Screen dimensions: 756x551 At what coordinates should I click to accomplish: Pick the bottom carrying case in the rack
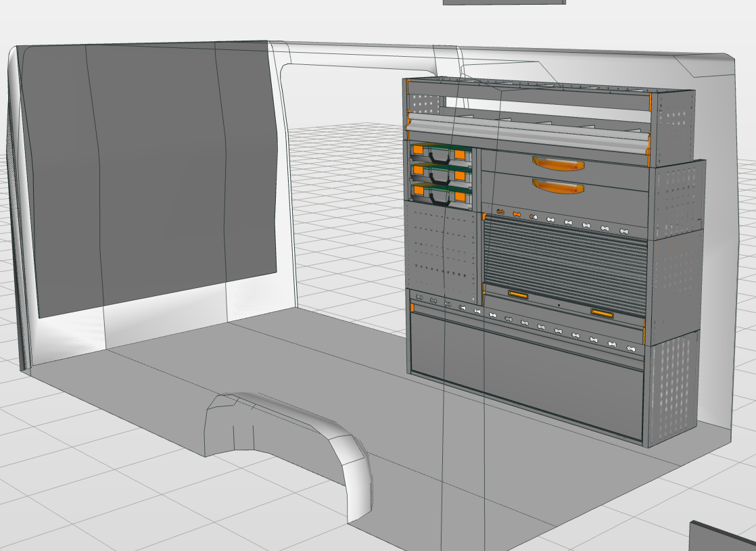[x=441, y=195]
